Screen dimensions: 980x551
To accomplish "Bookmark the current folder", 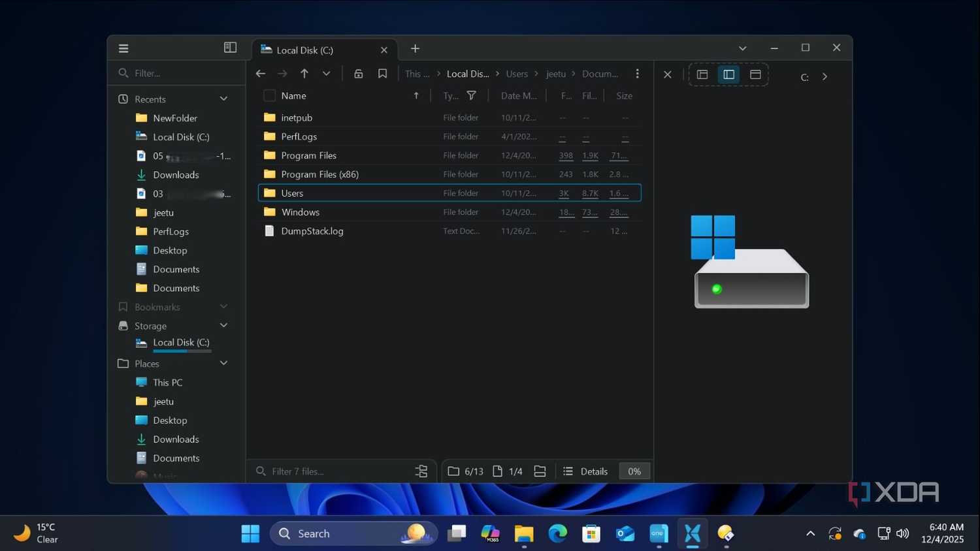I will point(383,74).
